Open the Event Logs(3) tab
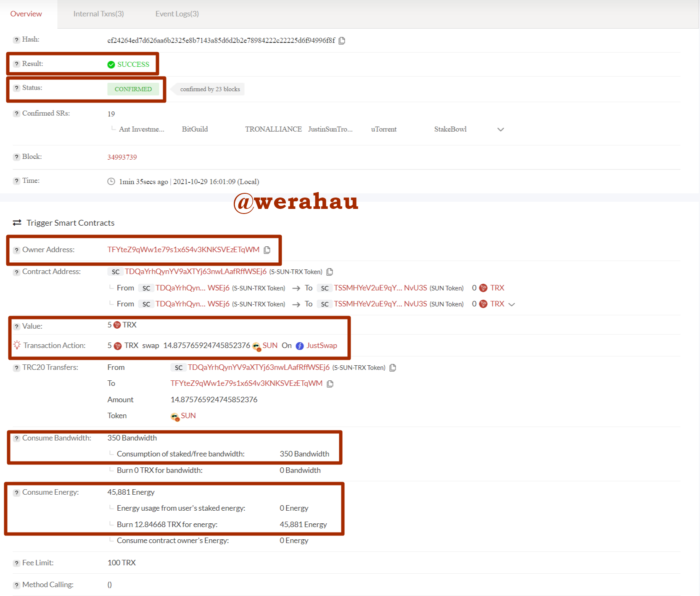Viewport: 700px width, 596px height. 177,14
